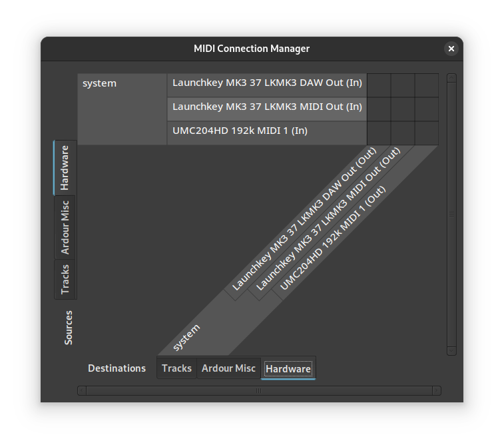
Task: Close the MIDI Connection Manager dialog
Action: 451,49
